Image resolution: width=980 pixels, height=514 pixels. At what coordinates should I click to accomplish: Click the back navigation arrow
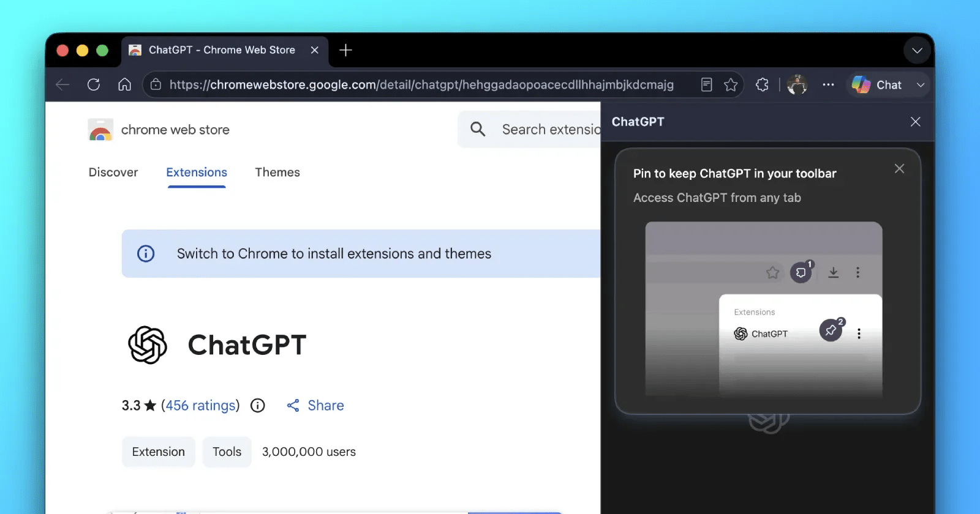(x=62, y=84)
